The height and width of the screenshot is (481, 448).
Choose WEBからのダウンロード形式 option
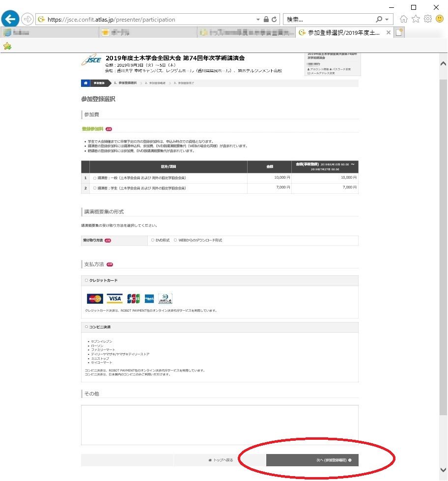point(175,240)
